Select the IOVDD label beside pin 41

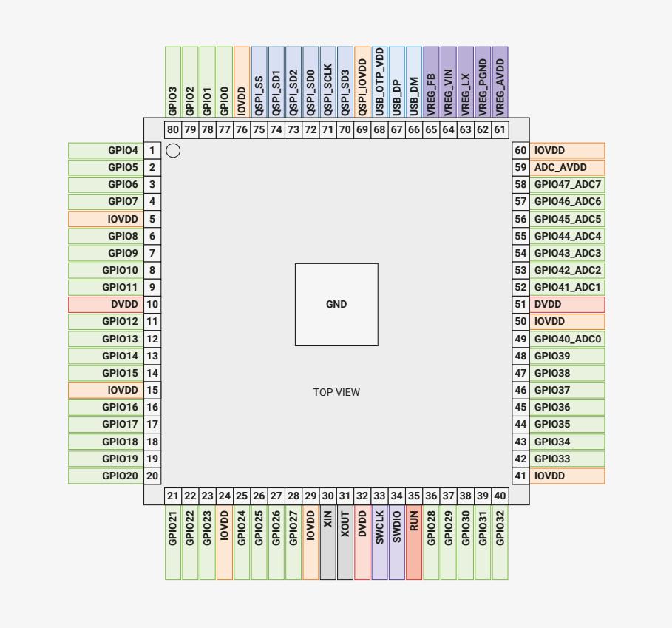pos(568,476)
